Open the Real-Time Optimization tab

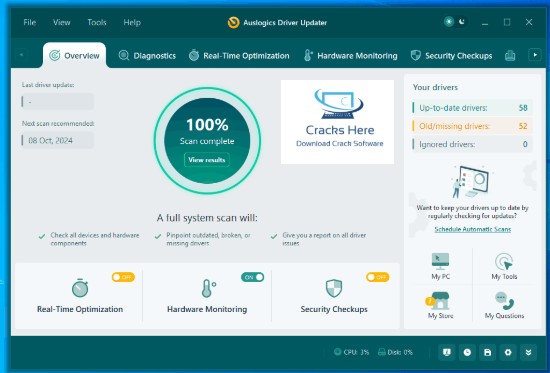coord(239,55)
